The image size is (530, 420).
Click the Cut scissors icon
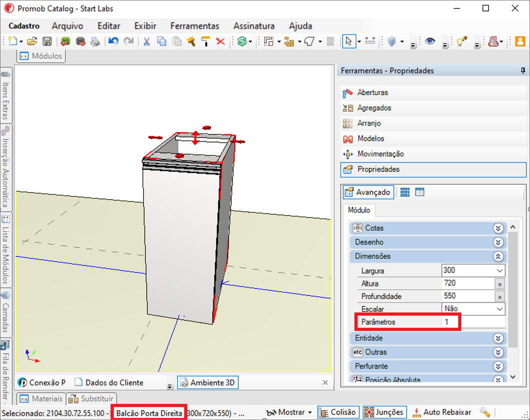coord(146,41)
